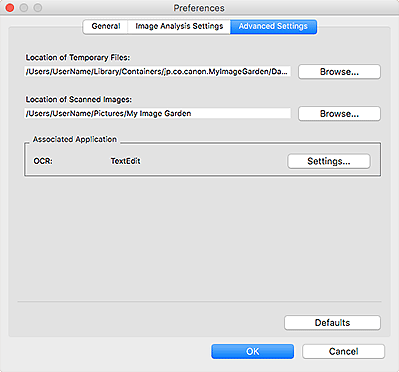Cancel the Preferences dialog
The height and width of the screenshot is (372, 399).
coord(343,351)
